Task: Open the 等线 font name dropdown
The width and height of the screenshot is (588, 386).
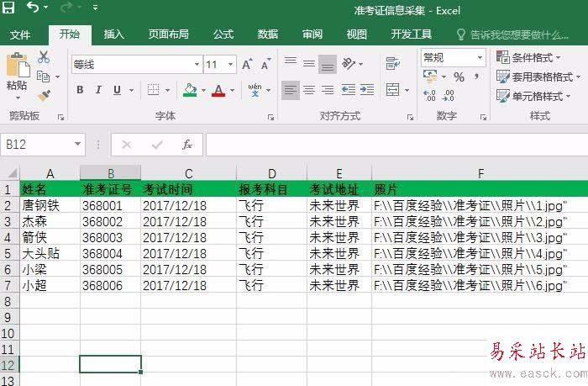Action: point(197,65)
